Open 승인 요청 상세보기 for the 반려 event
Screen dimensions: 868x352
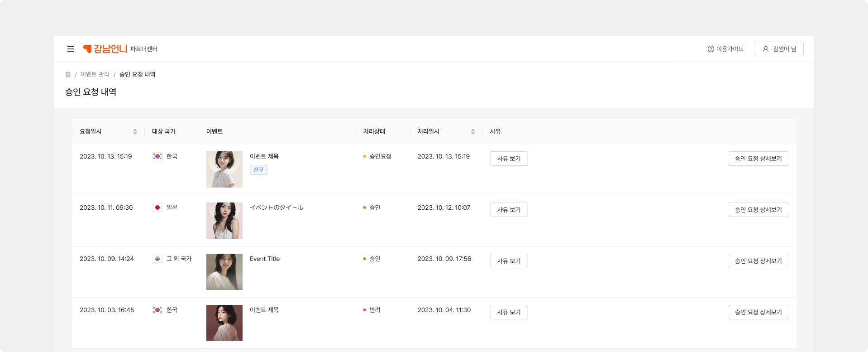[x=758, y=312]
